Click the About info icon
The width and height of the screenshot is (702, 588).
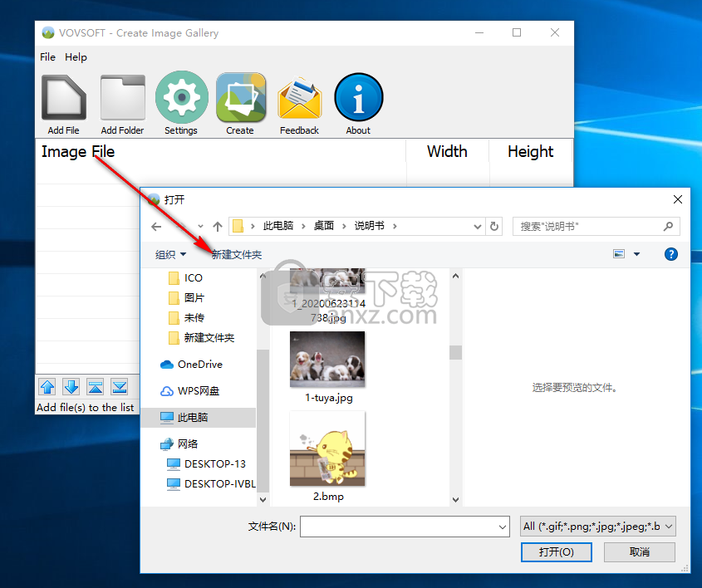(358, 99)
